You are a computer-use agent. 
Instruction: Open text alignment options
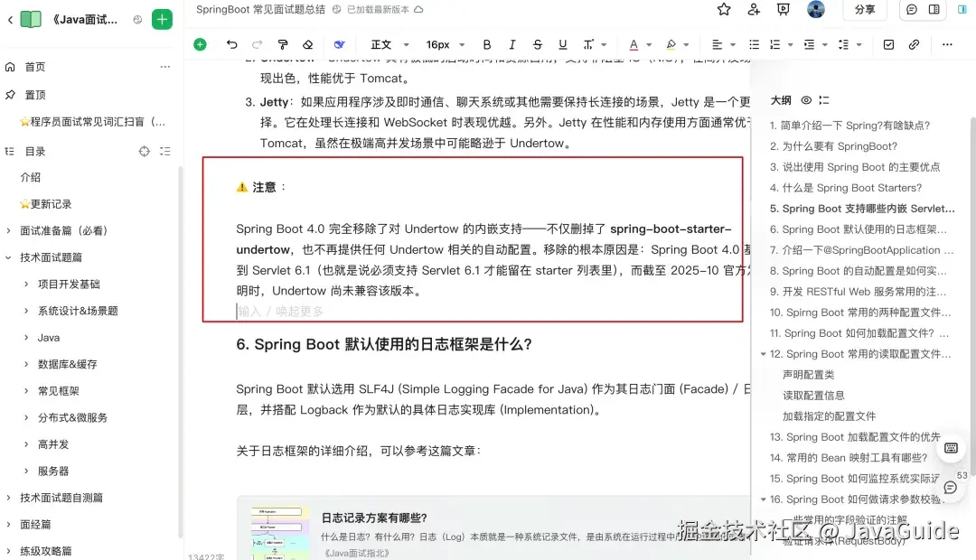(x=723, y=44)
